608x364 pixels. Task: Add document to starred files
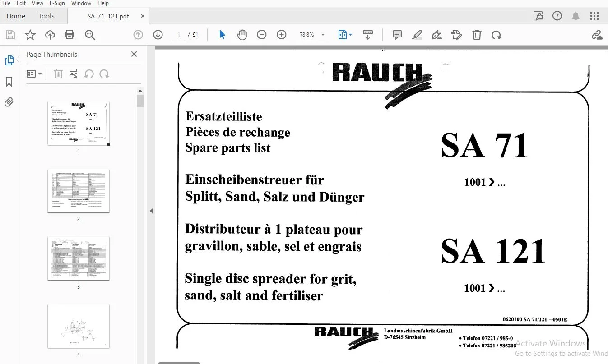tap(30, 35)
